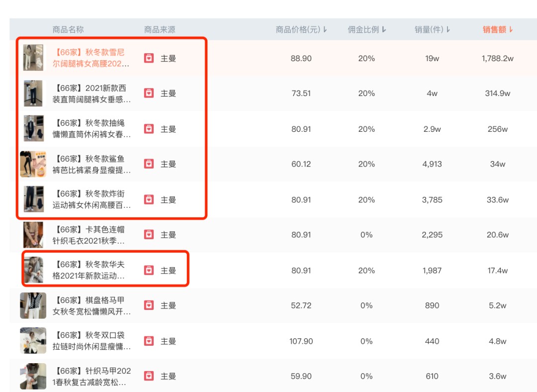Select sales amount 17.4w
This screenshot has height=392, width=537.
(x=497, y=270)
